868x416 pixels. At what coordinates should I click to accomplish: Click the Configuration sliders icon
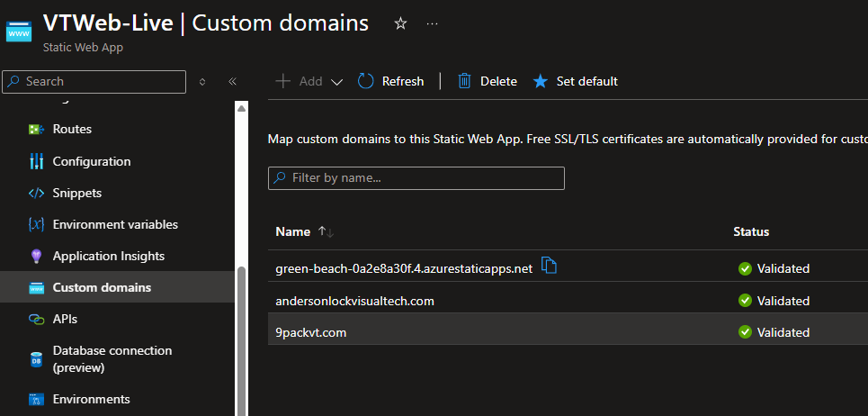37,161
